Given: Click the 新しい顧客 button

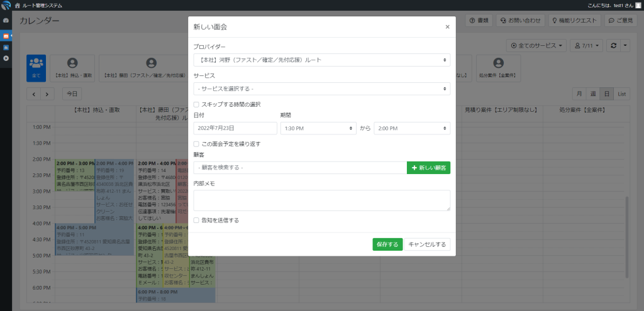Looking at the screenshot, I should pos(428,168).
